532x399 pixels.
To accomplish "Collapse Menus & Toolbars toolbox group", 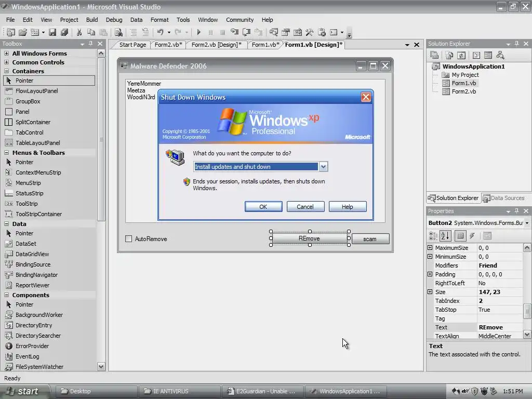I will point(6,153).
